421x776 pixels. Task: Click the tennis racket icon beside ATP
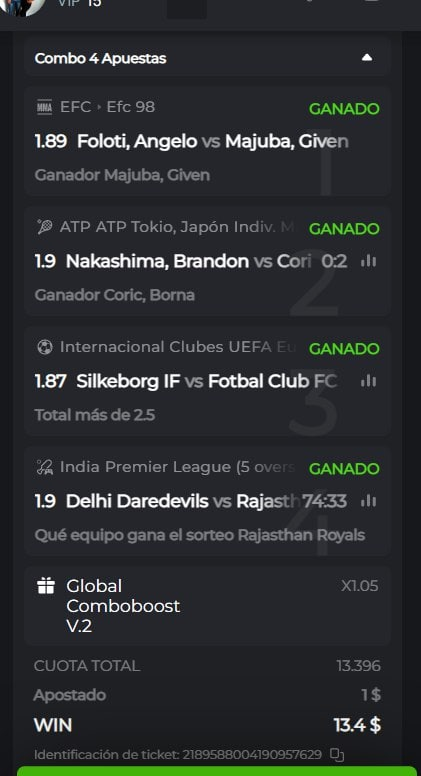point(45,227)
